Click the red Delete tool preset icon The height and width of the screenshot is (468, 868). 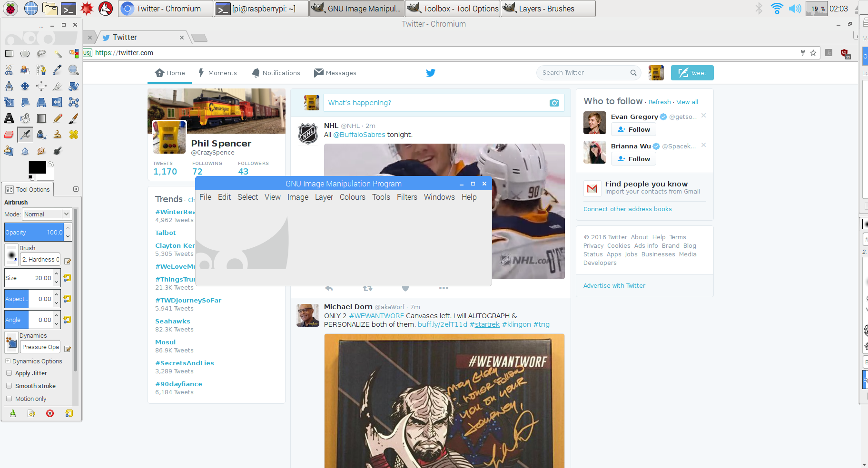point(50,413)
